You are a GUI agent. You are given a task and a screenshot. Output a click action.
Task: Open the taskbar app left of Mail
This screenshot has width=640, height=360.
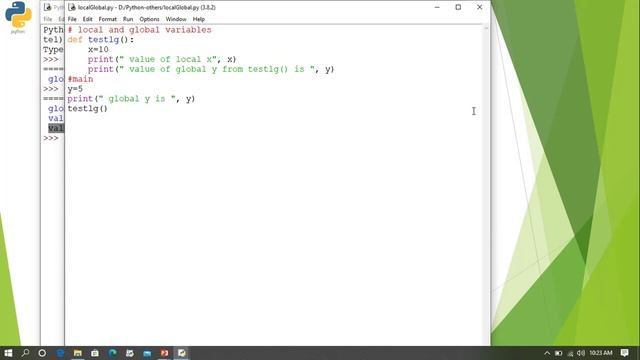click(x=130, y=353)
